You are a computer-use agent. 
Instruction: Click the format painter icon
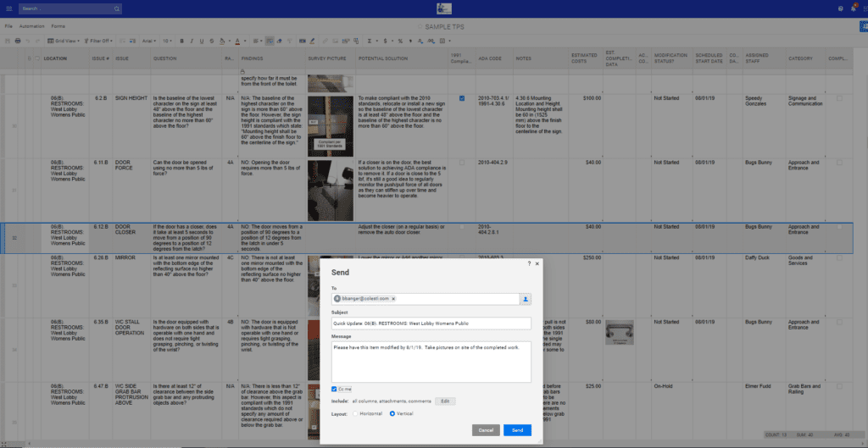pyautogui.click(x=290, y=41)
